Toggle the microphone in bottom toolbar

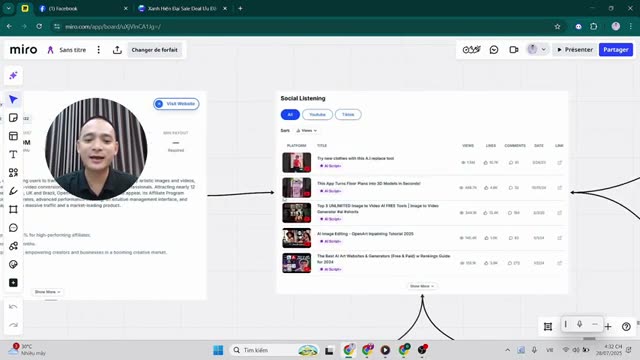pos(579,324)
